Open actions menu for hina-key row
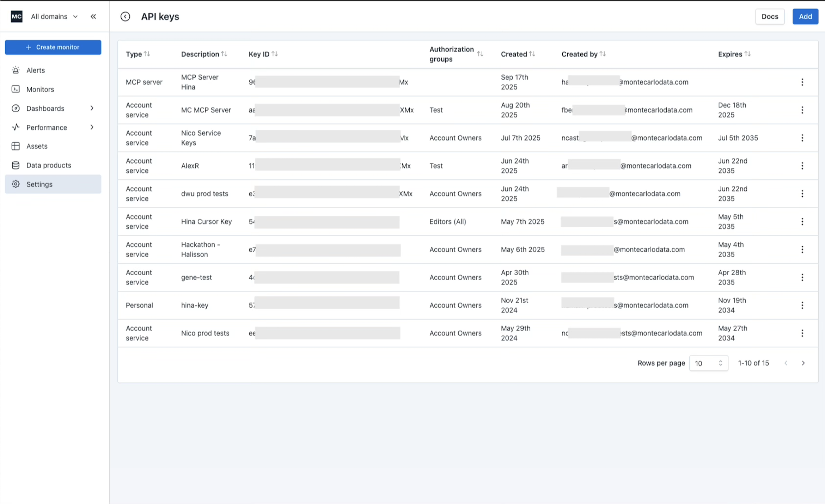Viewport: 825px width, 504px height. pos(802,305)
